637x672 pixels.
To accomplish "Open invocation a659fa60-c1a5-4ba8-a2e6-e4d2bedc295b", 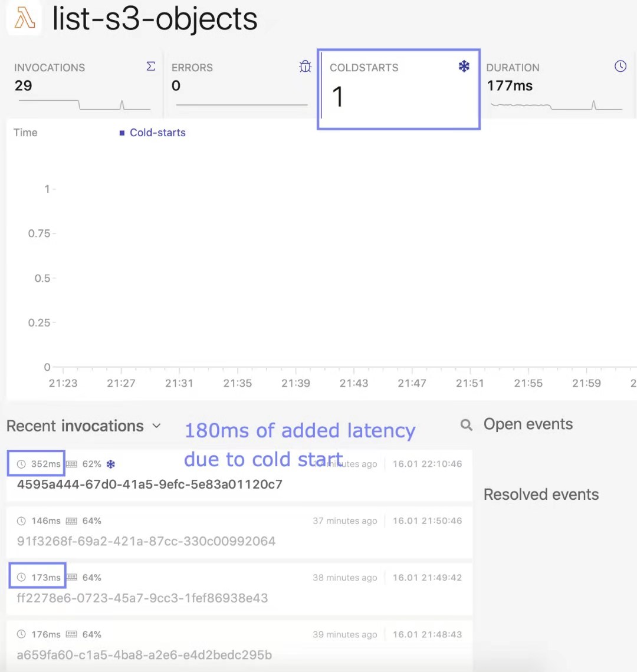I will point(145,655).
